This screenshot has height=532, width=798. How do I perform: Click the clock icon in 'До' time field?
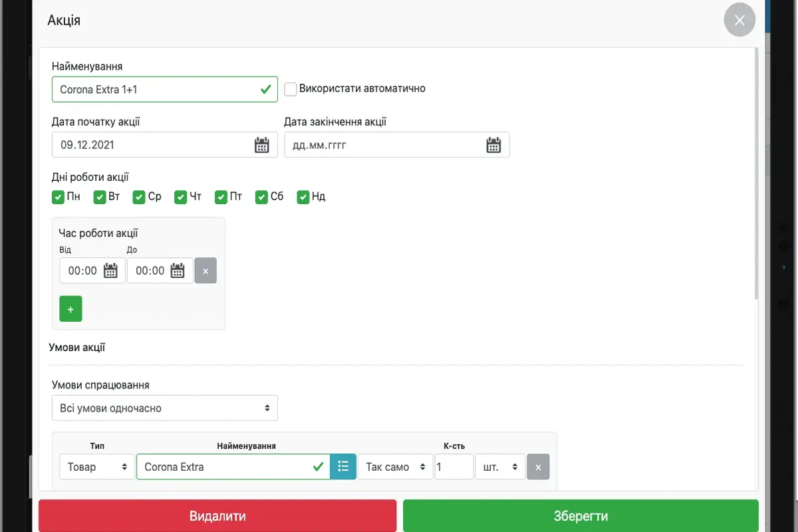178,271
